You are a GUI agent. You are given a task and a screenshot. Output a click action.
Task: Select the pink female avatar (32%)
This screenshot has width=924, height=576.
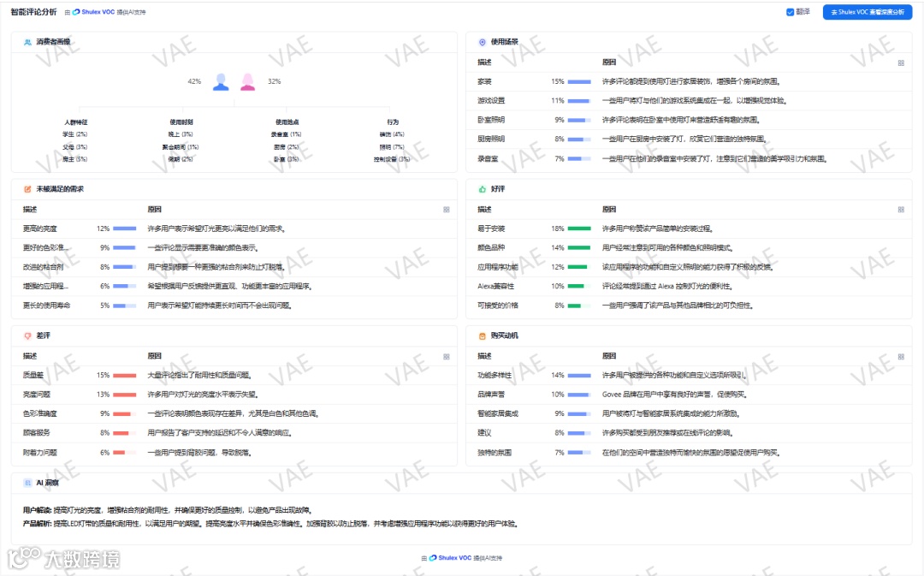pyautogui.click(x=247, y=82)
